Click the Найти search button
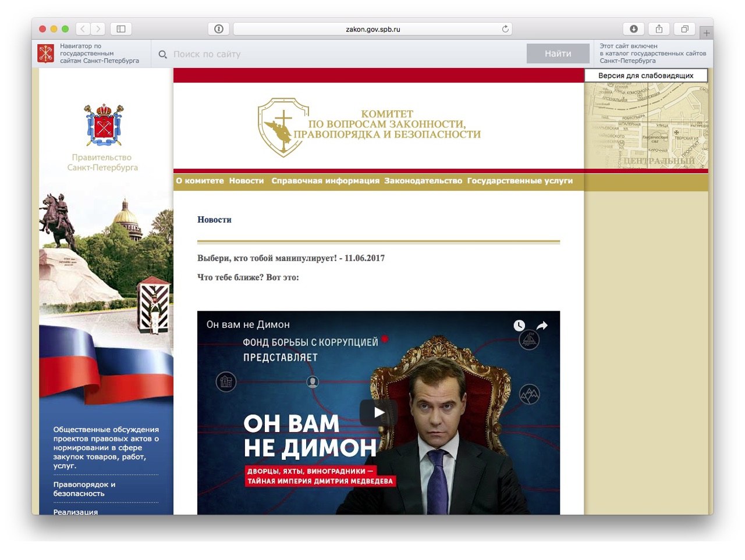Viewport: 745px width, 560px height. pos(558,53)
